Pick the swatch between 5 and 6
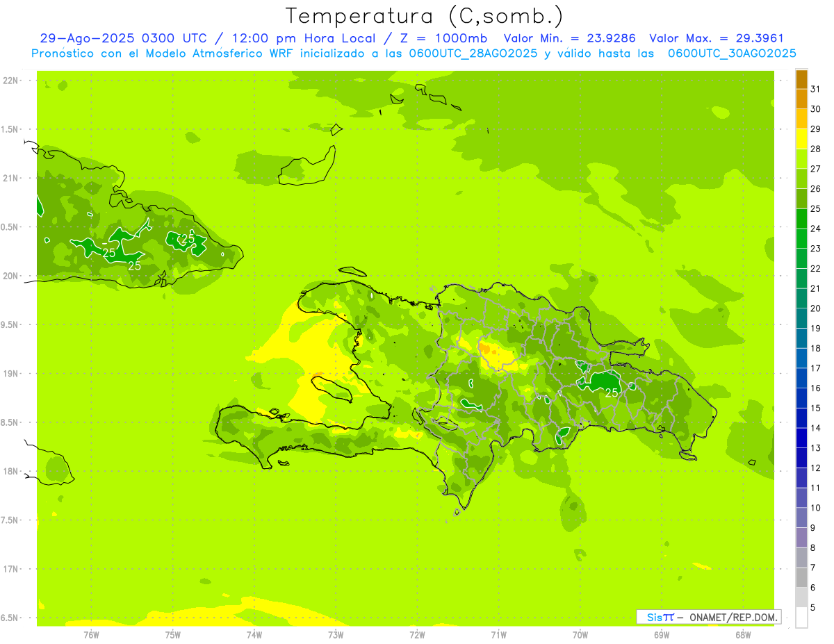 coord(801,597)
